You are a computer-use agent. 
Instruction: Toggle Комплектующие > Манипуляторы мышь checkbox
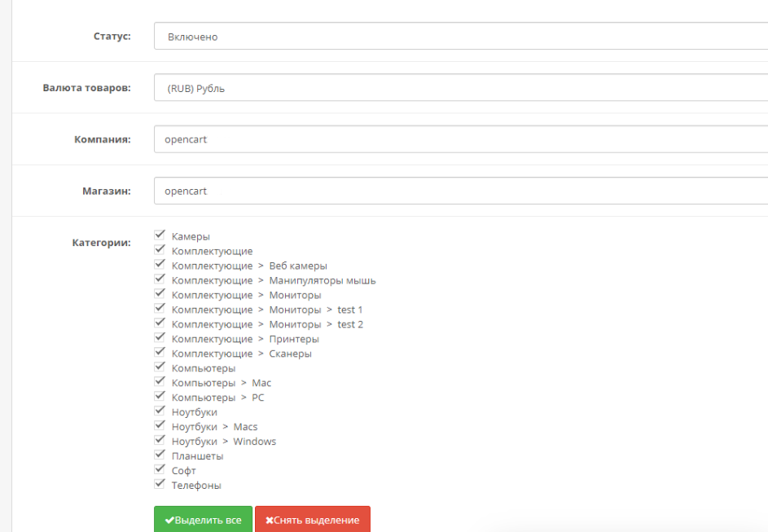point(160,279)
